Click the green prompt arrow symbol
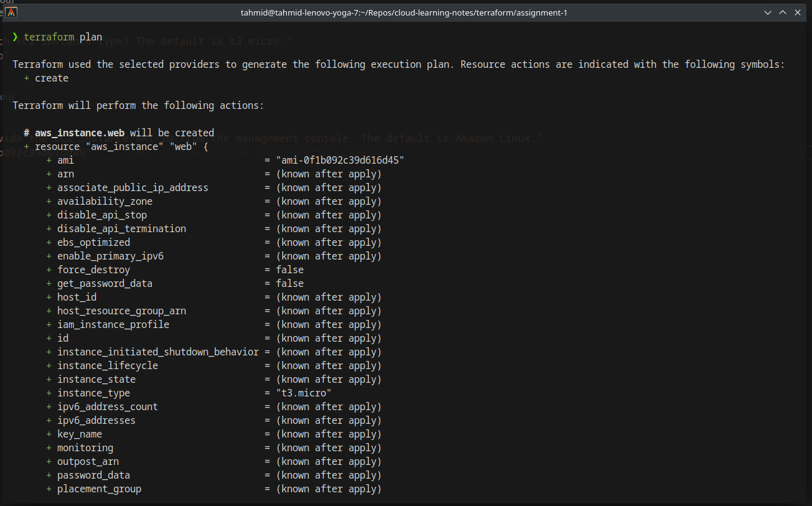This screenshot has width=812, height=506. pyautogui.click(x=15, y=37)
